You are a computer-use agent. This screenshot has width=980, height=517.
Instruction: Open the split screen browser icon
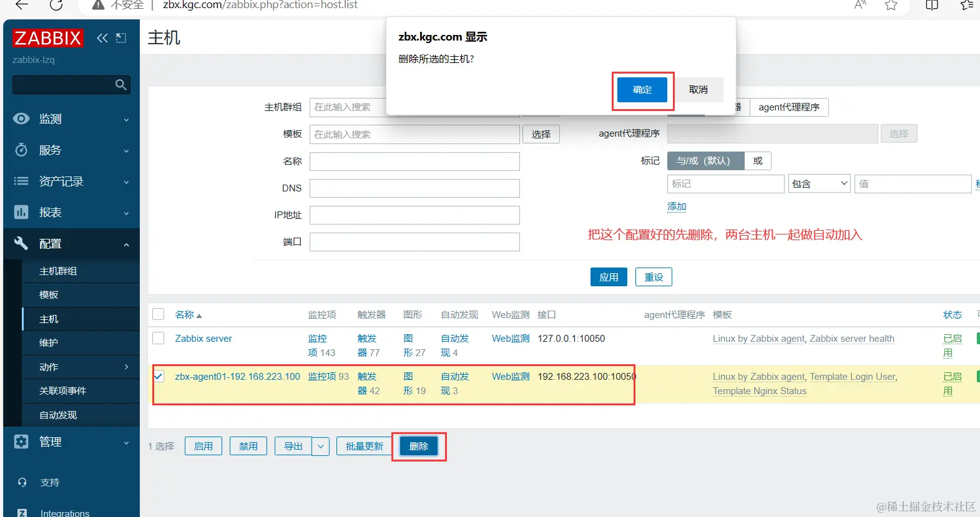pyautogui.click(x=932, y=5)
